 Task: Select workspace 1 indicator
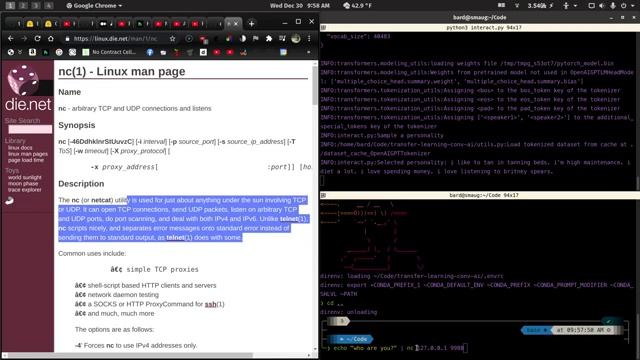point(11,5)
